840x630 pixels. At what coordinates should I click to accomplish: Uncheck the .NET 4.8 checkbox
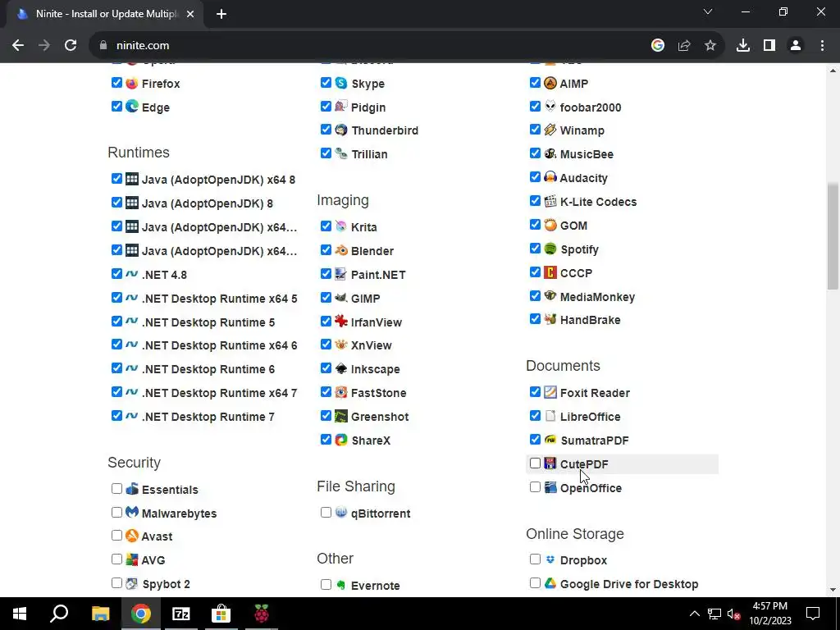coord(116,274)
